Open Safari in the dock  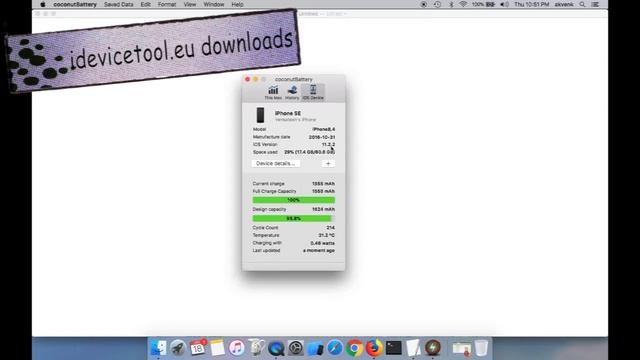point(335,348)
